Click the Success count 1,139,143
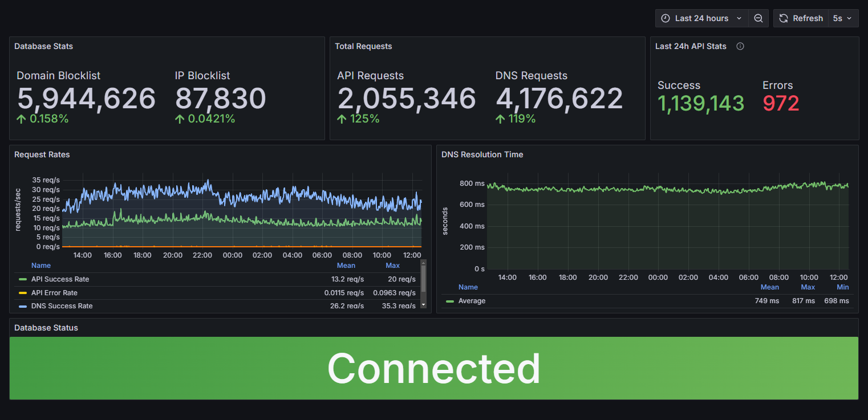The width and height of the screenshot is (868, 420). [x=701, y=104]
